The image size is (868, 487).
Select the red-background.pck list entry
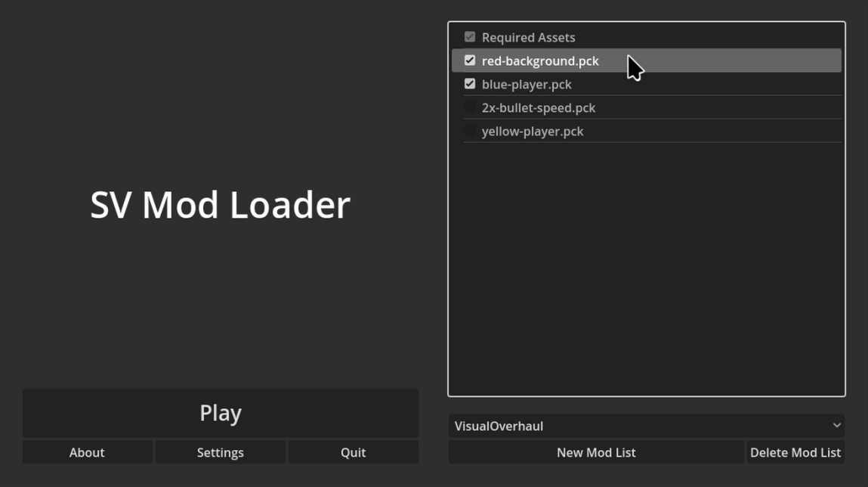coord(541,60)
